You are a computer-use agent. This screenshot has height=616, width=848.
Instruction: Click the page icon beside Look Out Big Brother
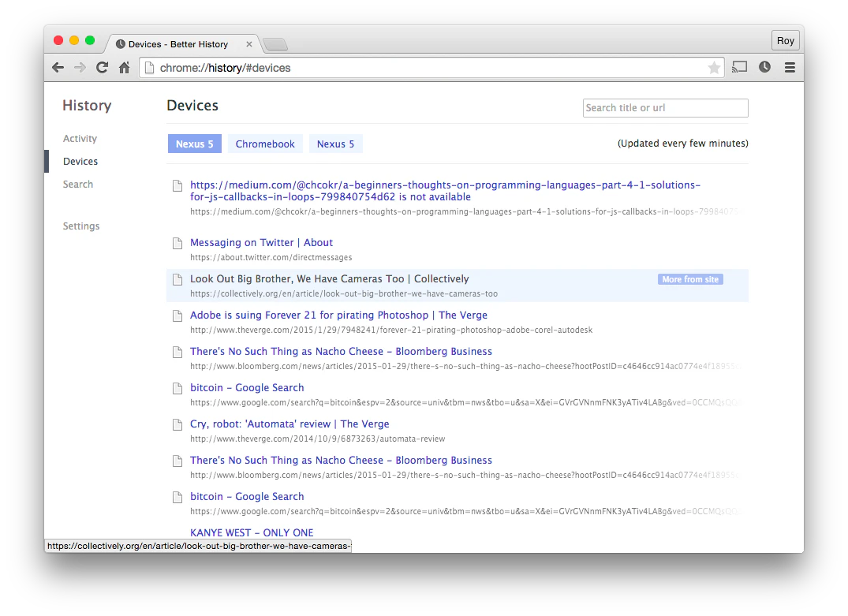[x=177, y=280]
